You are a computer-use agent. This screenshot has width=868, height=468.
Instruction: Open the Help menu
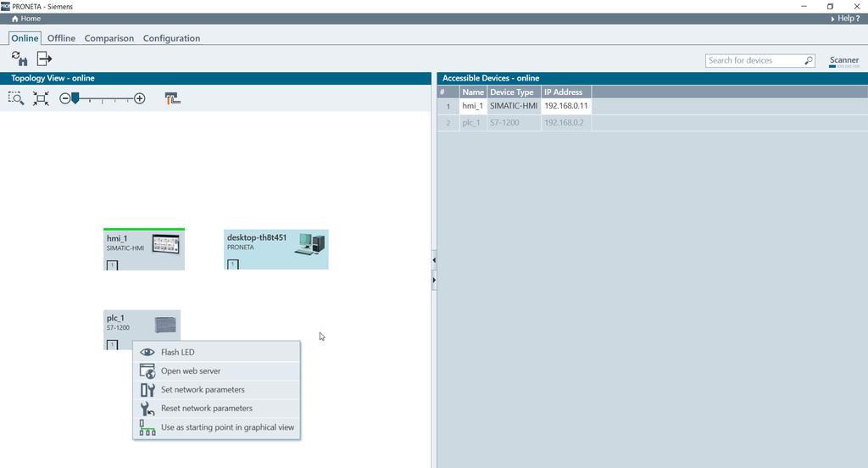click(845, 19)
